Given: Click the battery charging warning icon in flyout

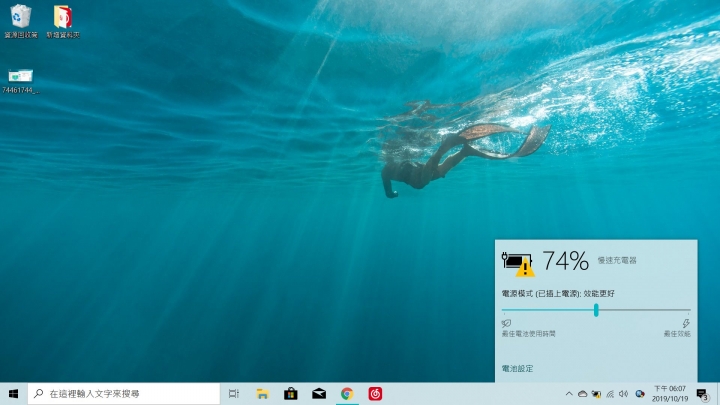Looking at the screenshot, I should [518, 264].
